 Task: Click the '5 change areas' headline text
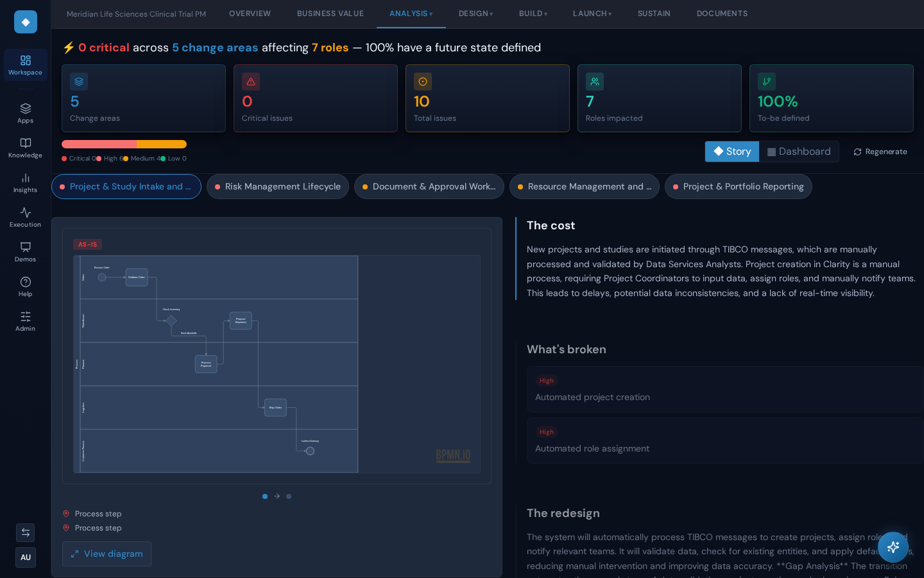[x=215, y=48]
